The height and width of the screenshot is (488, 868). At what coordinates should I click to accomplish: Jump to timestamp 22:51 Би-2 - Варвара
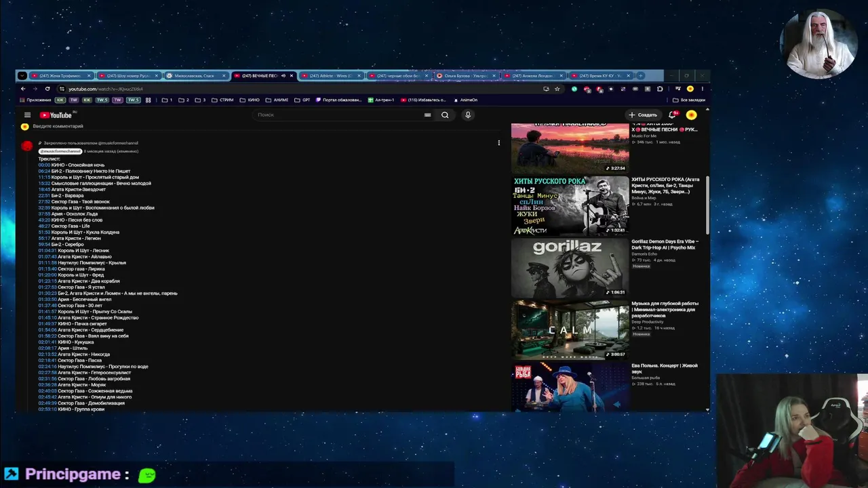(44, 196)
